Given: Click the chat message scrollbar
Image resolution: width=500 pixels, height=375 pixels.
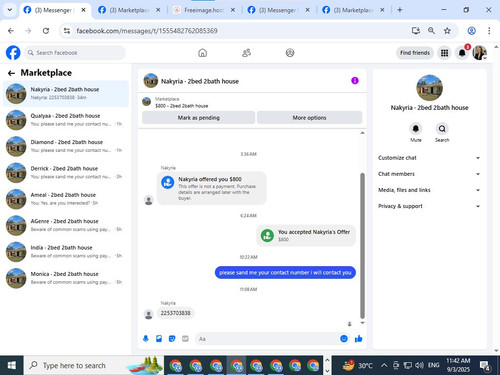Looking at the screenshot, I should [362, 246].
